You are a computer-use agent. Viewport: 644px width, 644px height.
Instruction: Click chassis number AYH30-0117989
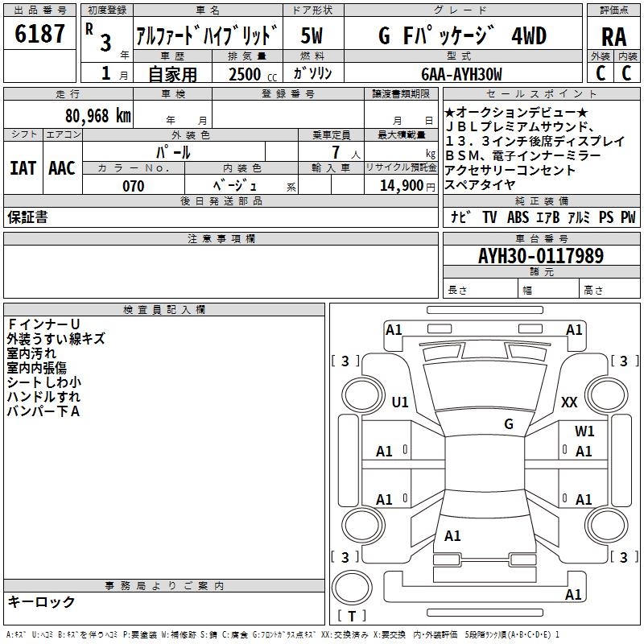point(540,256)
